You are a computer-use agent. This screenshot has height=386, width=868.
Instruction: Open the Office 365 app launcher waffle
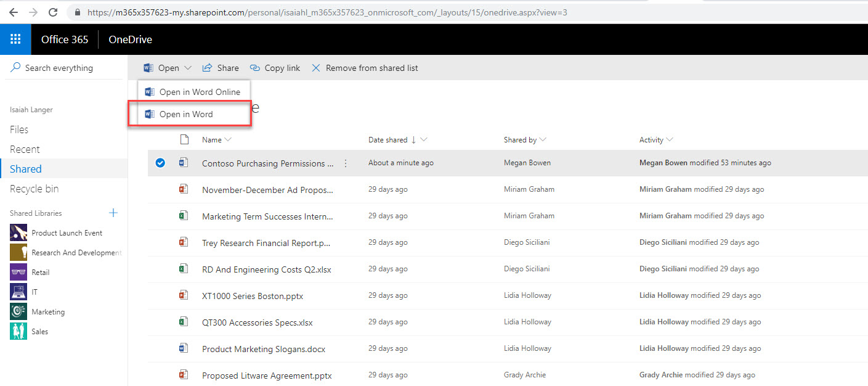coord(15,39)
